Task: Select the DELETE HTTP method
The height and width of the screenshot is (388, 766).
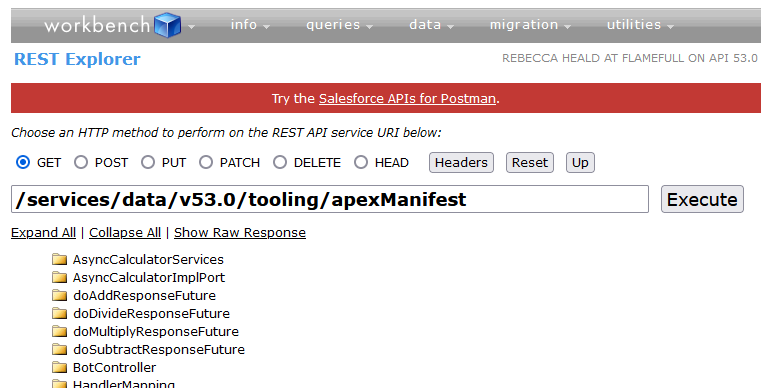Action: coord(279,162)
